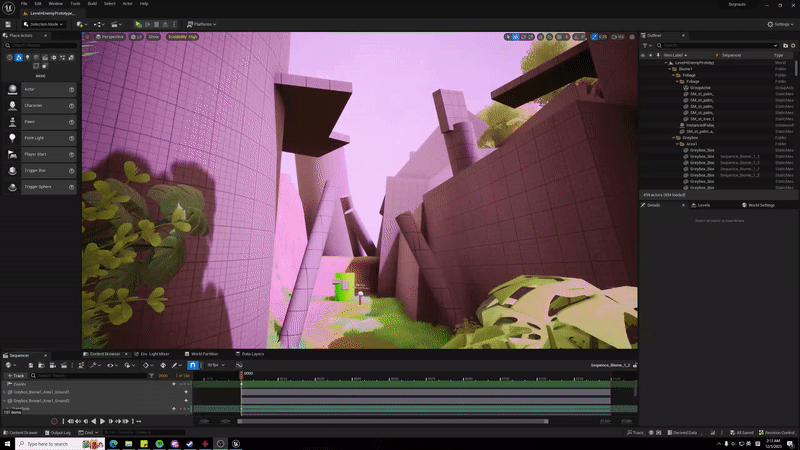Toggle the Outliner pin column header
This screenshot has width=800, height=450.
pyautogui.click(x=658, y=55)
